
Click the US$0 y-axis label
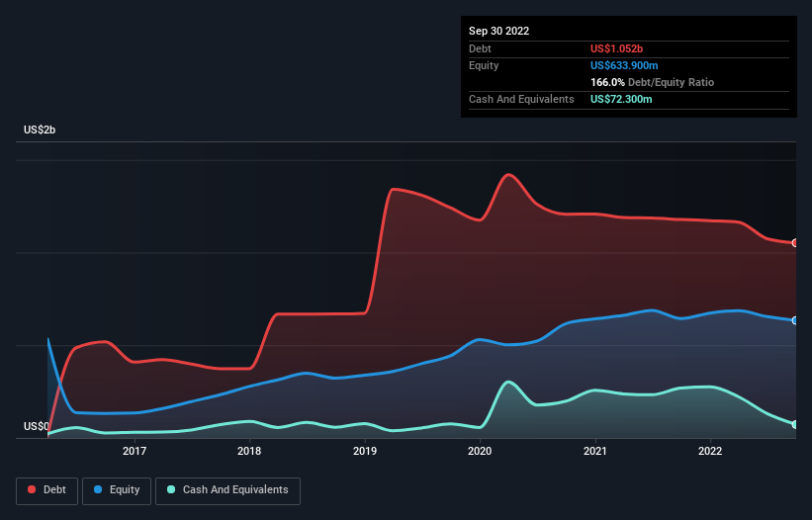click(x=37, y=426)
